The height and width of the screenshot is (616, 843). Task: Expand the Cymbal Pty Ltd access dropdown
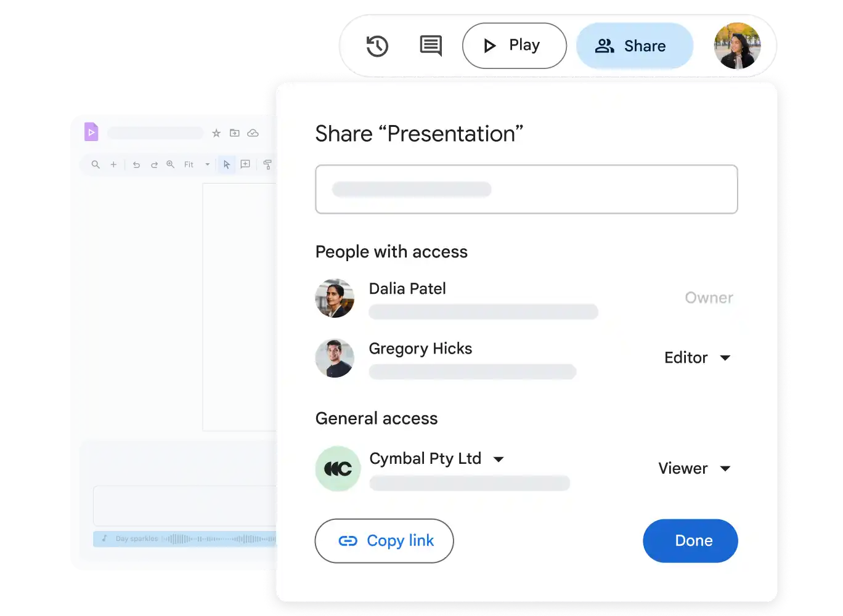click(499, 459)
